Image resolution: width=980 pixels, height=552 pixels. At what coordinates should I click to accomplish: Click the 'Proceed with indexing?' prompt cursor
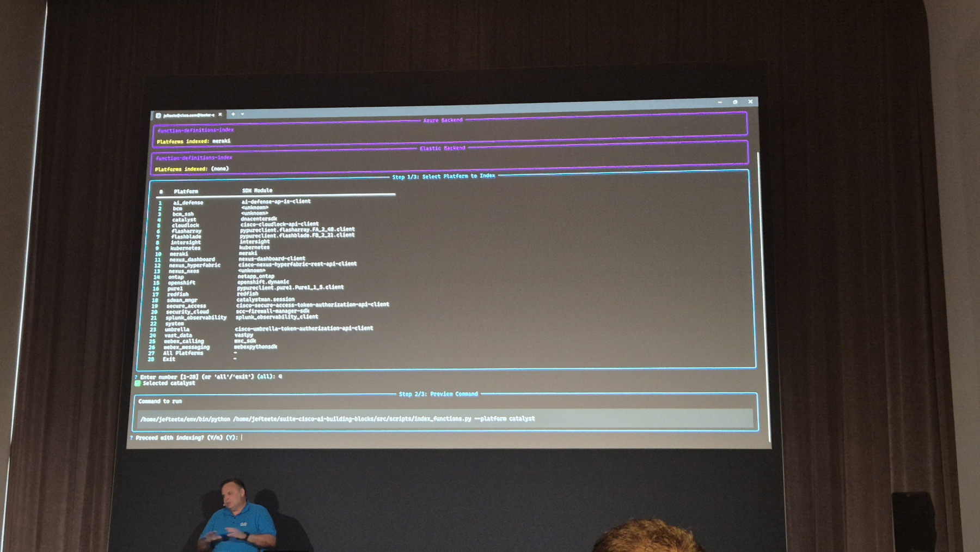click(242, 438)
